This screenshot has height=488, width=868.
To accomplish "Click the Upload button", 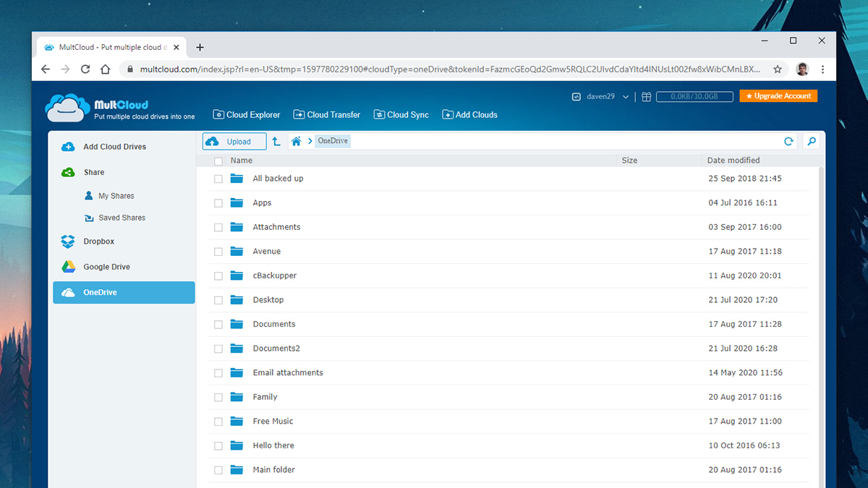I will [234, 142].
